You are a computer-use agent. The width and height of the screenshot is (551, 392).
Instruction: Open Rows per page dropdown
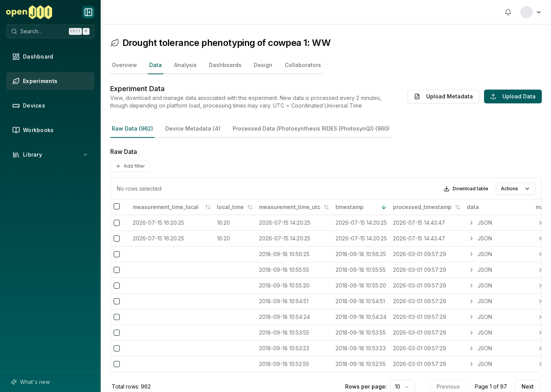click(x=402, y=386)
